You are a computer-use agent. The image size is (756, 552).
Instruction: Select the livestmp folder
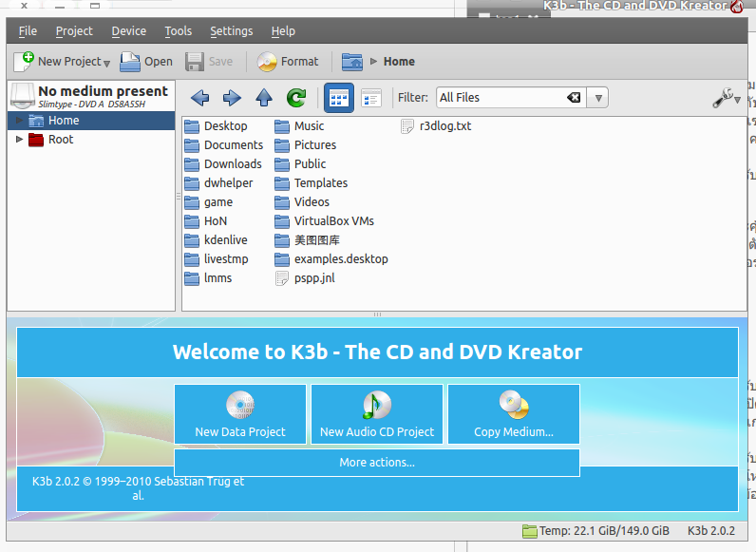click(217, 259)
